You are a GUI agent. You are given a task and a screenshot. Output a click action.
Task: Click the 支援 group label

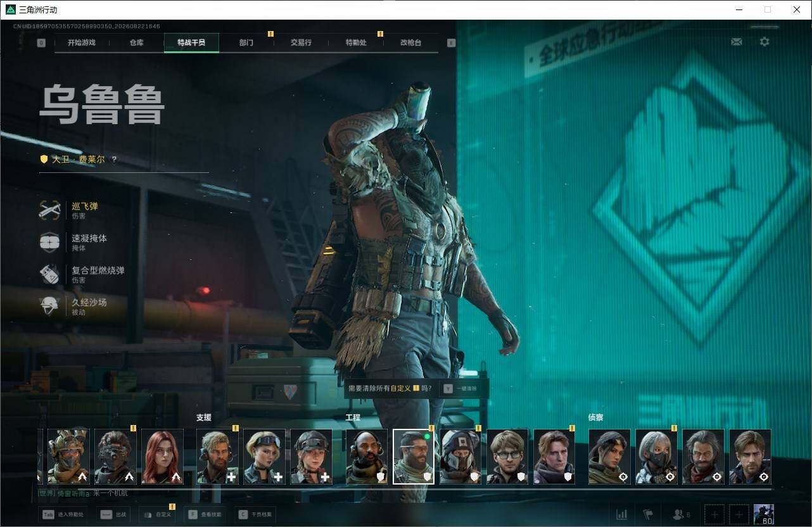pyautogui.click(x=203, y=417)
